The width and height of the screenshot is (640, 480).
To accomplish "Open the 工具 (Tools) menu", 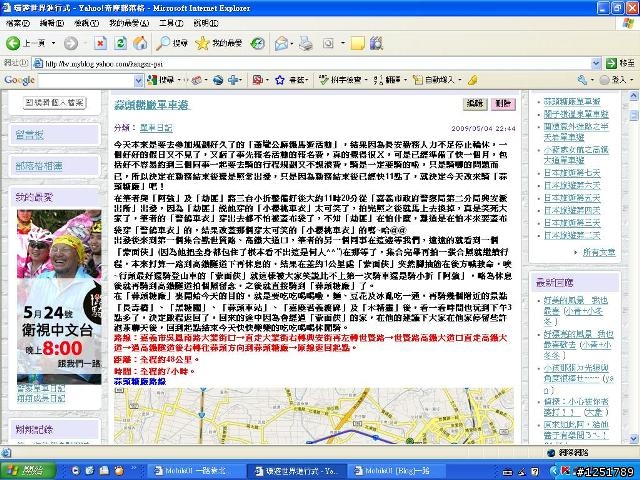I will pos(171,23).
